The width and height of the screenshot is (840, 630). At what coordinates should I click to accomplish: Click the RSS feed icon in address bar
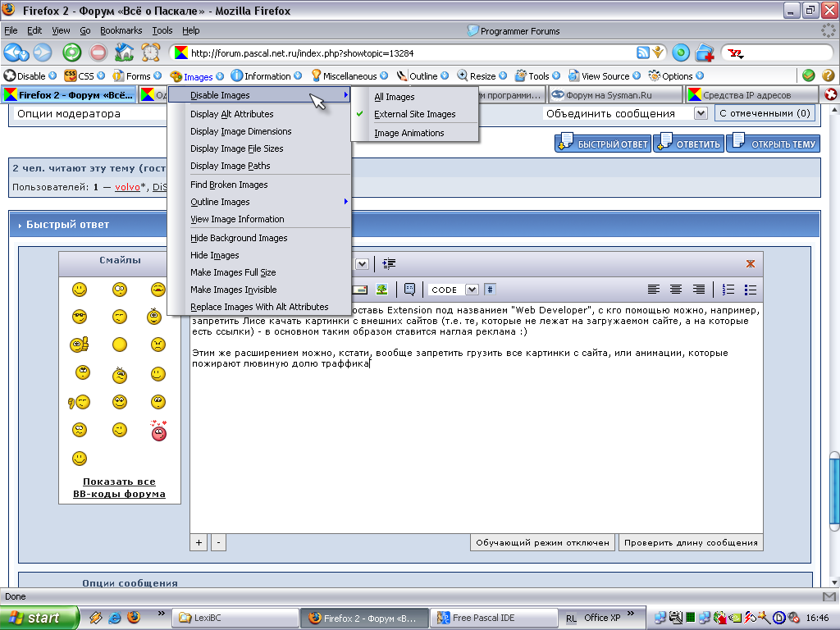pyautogui.click(x=644, y=52)
